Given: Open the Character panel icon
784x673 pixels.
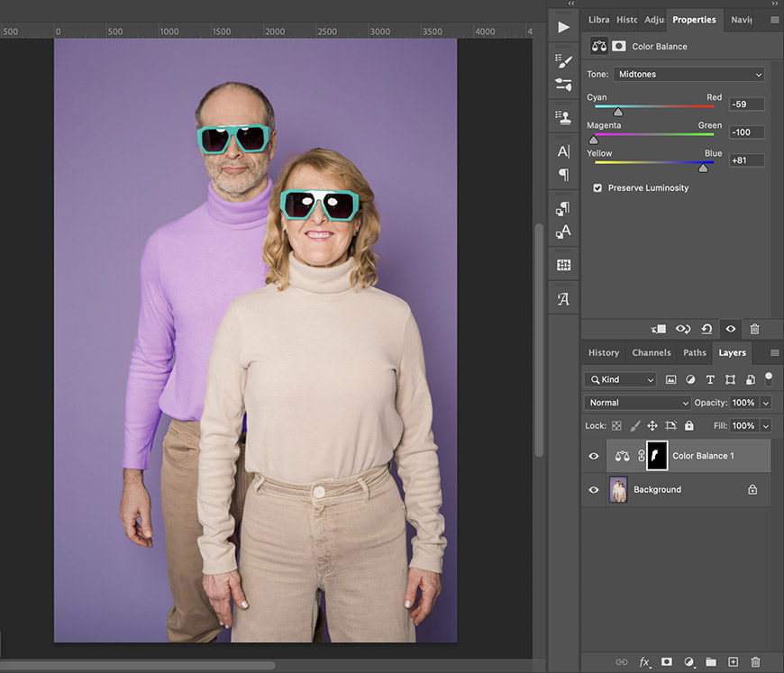Looking at the screenshot, I should coord(563,151).
